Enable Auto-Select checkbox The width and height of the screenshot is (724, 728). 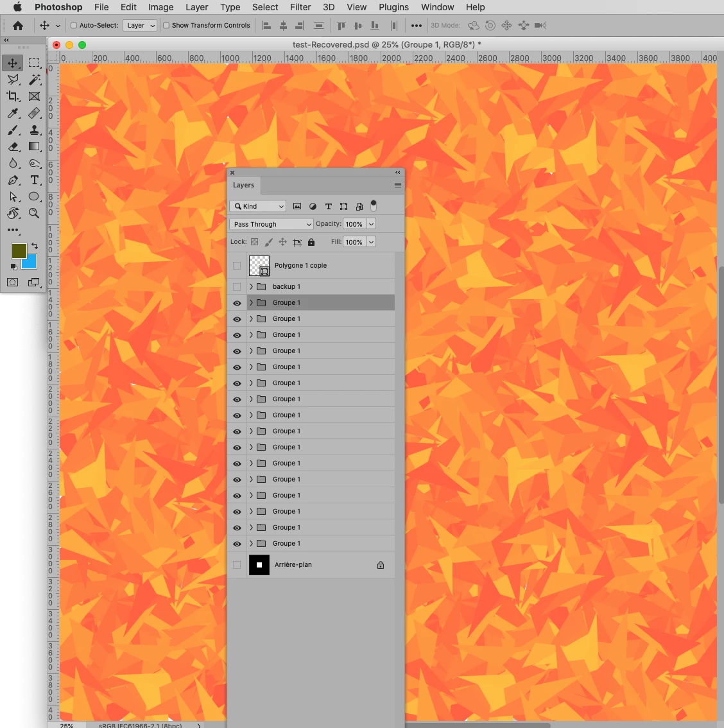pyautogui.click(x=73, y=26)
